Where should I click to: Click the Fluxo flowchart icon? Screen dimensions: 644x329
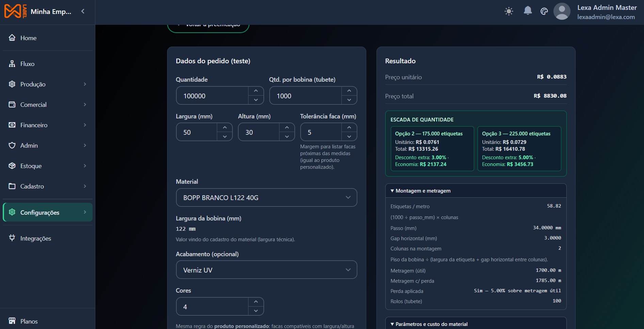pos(12,64)
